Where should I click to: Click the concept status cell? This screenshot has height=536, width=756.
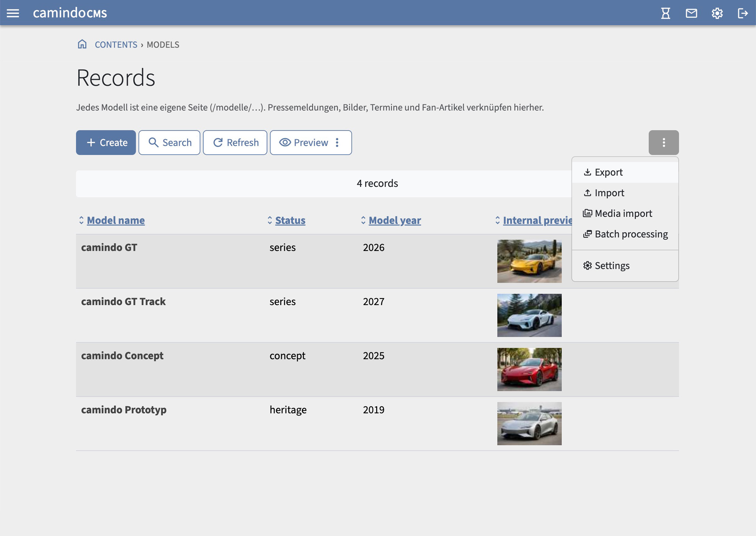tap(287, 356)
